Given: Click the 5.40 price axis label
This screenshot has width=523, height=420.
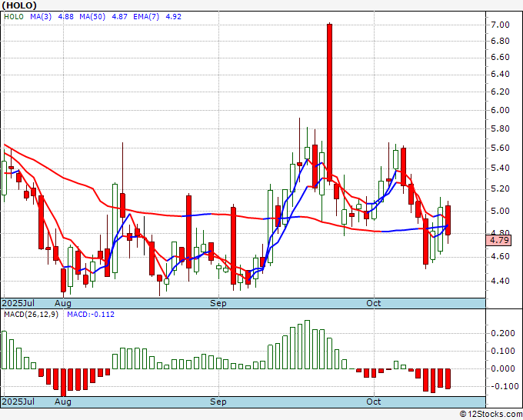Looking at the screenshot, I should (500, 168).
